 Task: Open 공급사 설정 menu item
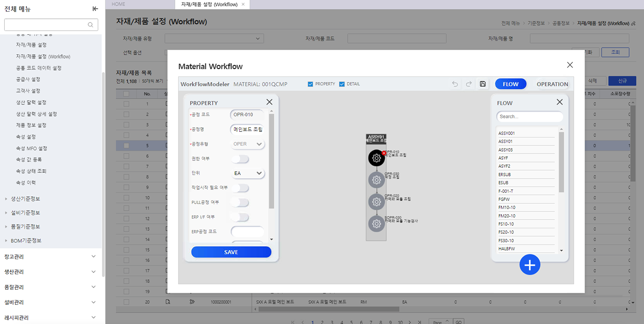28,79
